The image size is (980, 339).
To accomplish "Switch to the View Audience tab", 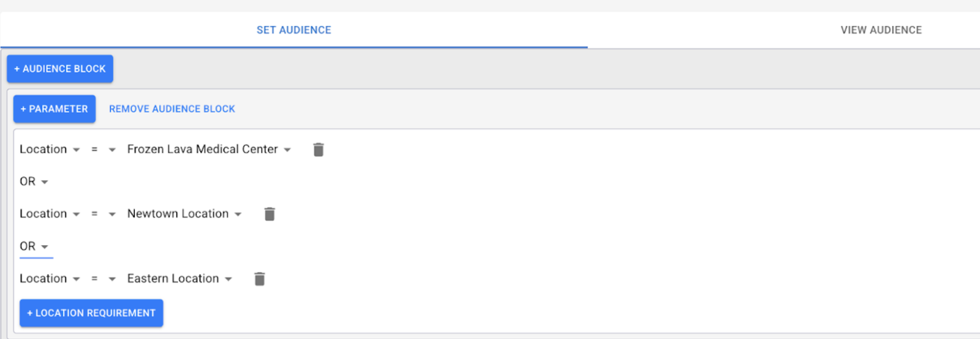I will pos(881,30).
